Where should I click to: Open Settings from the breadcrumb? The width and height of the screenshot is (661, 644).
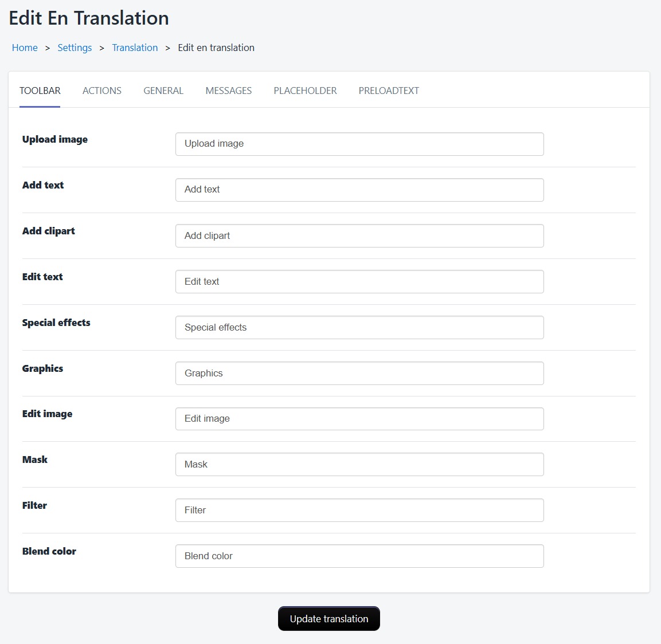[75, 48]
